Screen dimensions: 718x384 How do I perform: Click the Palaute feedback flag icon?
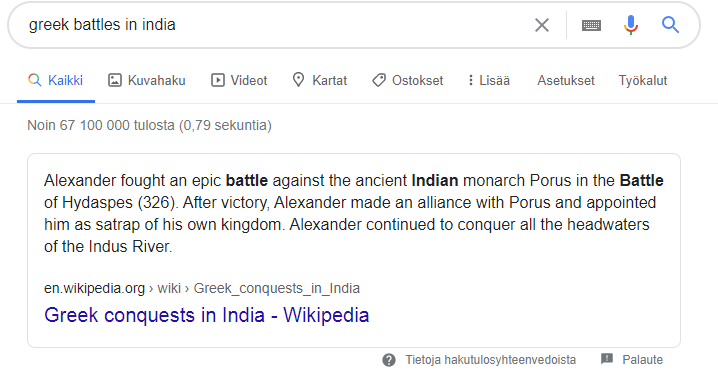607,359
